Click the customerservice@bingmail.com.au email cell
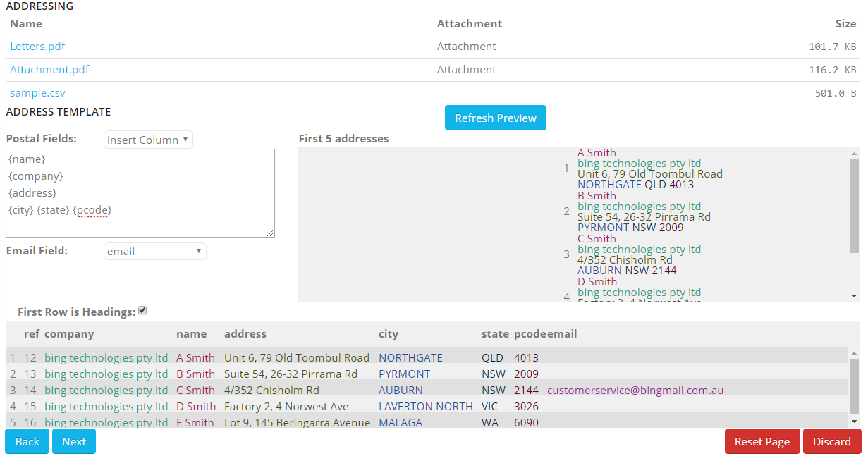Viewport: 868px width, 461px height. tap(635, 391)
